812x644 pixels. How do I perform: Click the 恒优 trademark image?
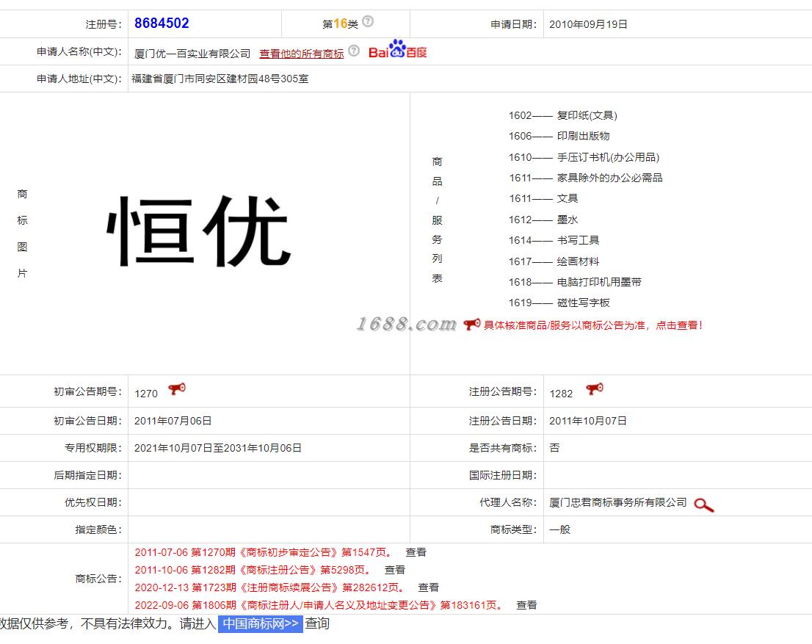(200, 231)
